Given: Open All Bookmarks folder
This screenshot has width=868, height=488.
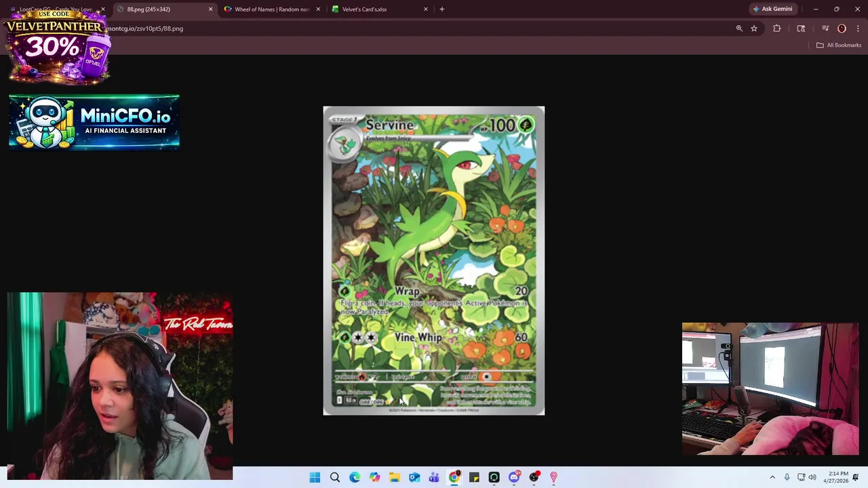Looking at the screenshot, I should point(839,45).
